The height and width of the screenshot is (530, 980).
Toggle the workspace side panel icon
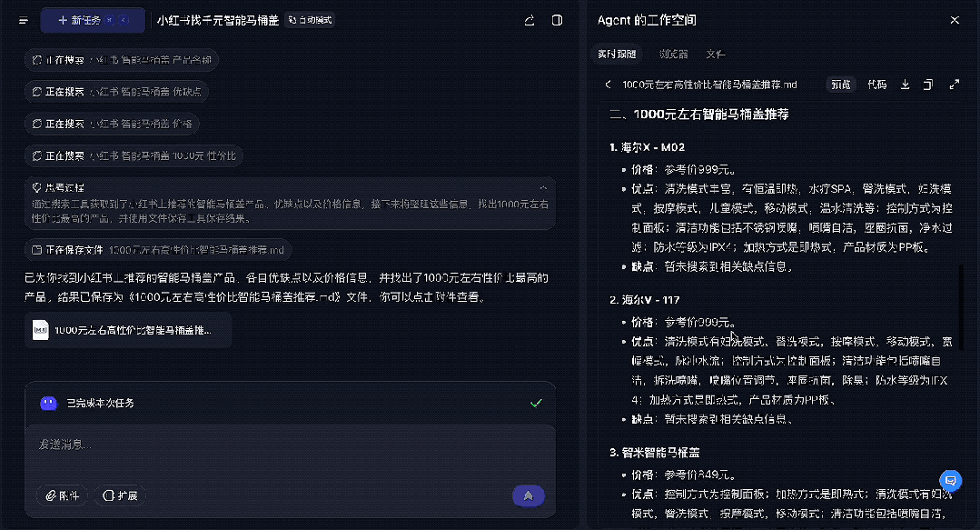(x=557, y=21)
